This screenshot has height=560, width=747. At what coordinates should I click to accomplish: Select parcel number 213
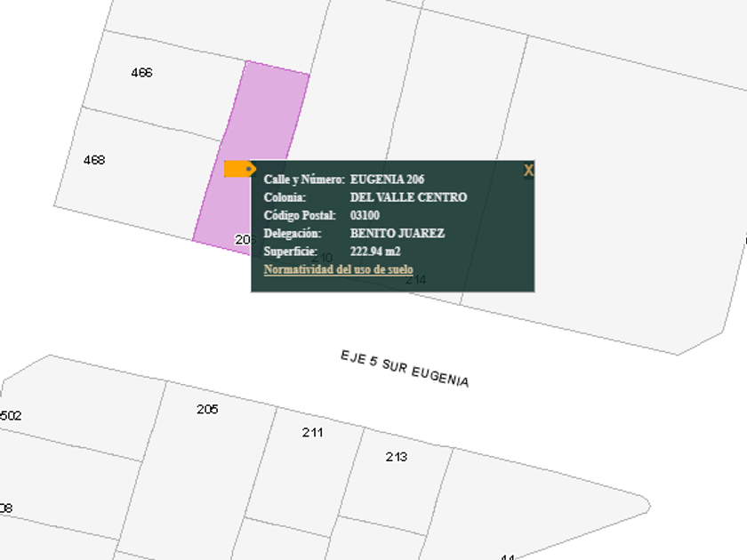click(x=397, y=457)
